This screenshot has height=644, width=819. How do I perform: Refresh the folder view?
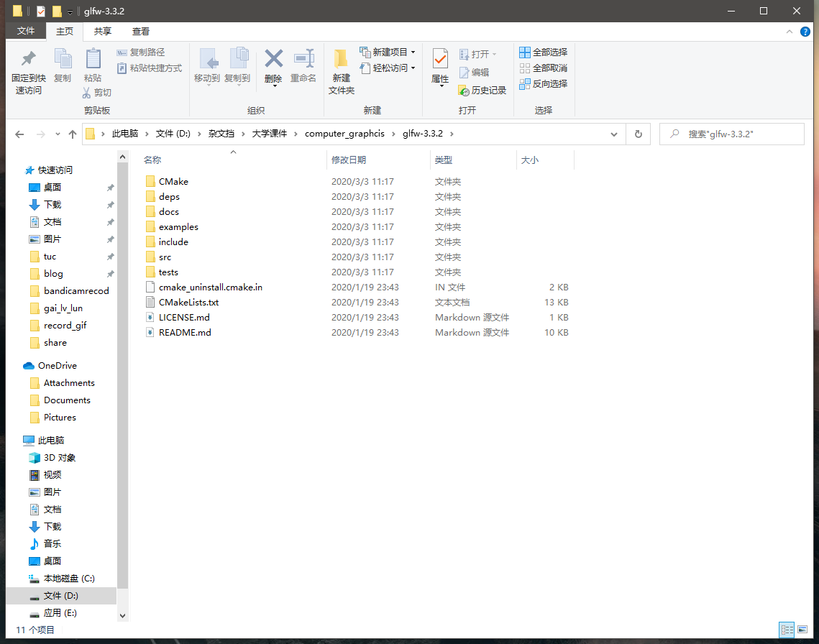pyautogui.click(x=638, y=134)
